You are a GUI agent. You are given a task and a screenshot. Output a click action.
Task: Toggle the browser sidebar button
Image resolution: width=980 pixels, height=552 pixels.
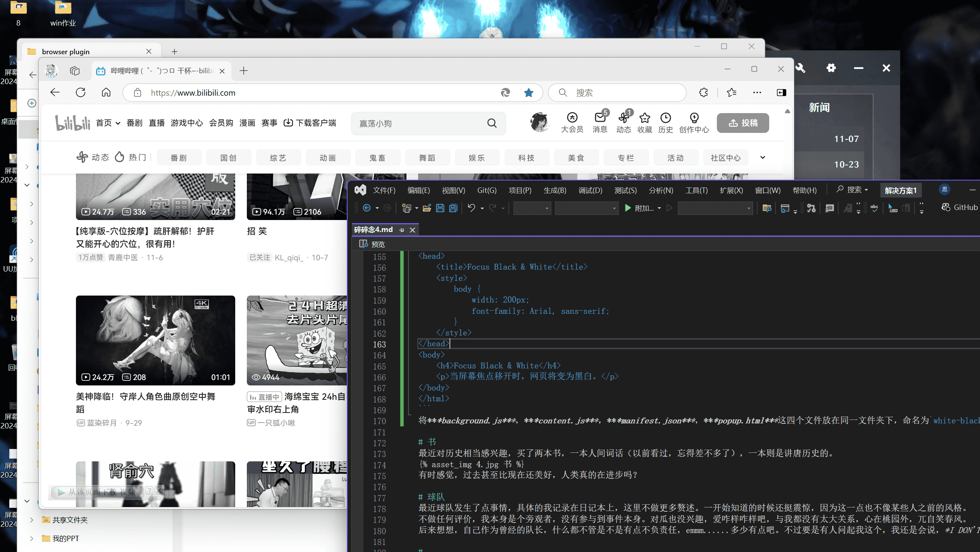pyautogui.click(x=781, y=93)
